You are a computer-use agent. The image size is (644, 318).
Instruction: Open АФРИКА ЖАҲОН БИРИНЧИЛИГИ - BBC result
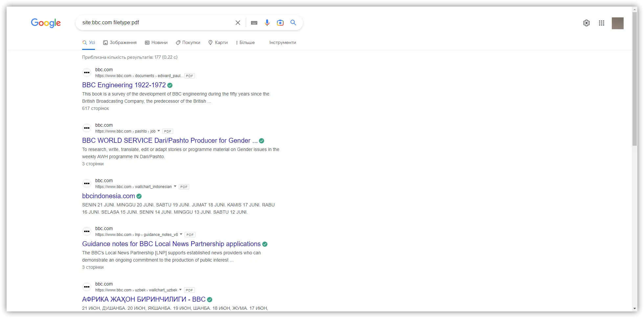[x=144, y=299]
